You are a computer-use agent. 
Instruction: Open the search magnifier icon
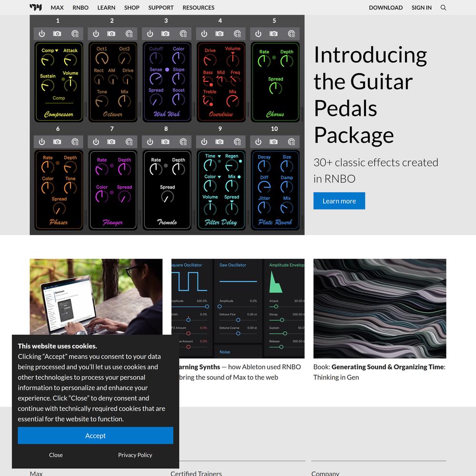click(x=443, y=8)
